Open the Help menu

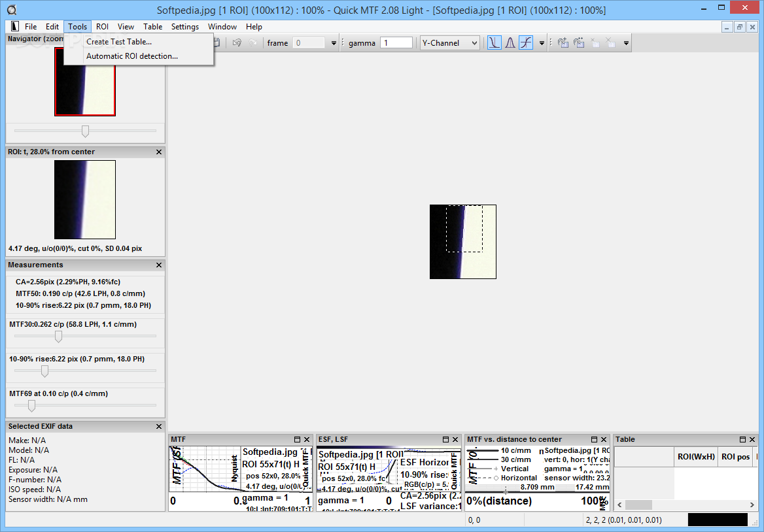point(254,27)
